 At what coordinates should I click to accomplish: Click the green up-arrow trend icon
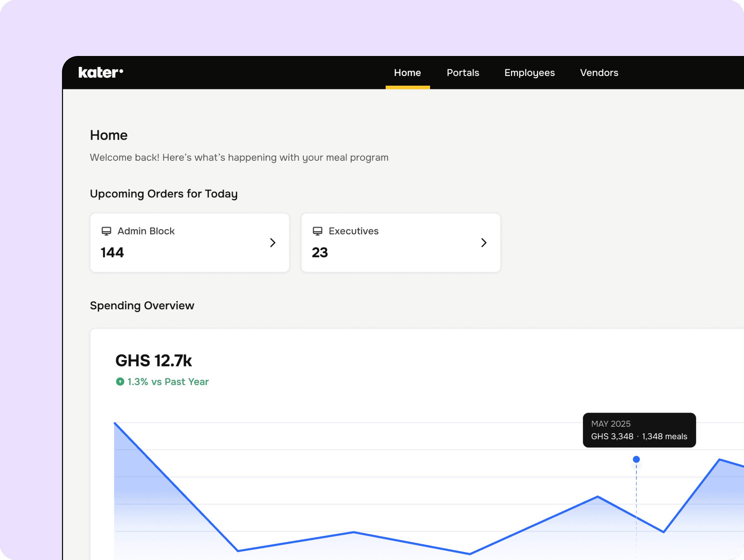[120, 382]
